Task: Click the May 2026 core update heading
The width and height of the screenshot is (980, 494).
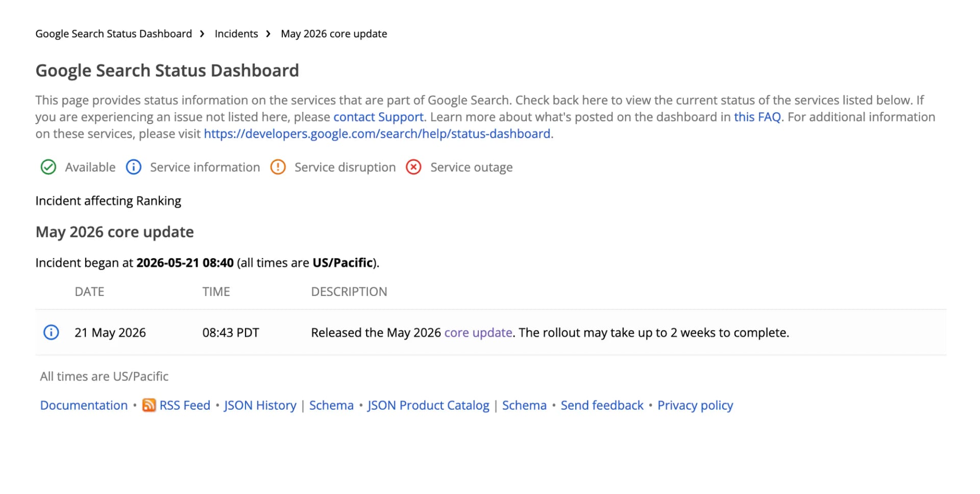Action: click(115, 232)
